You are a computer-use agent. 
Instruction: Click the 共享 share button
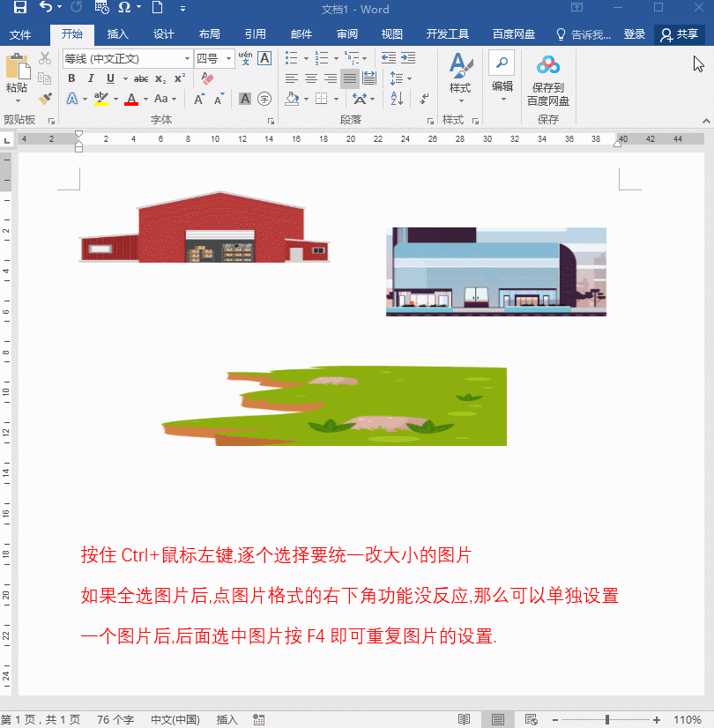681,34
